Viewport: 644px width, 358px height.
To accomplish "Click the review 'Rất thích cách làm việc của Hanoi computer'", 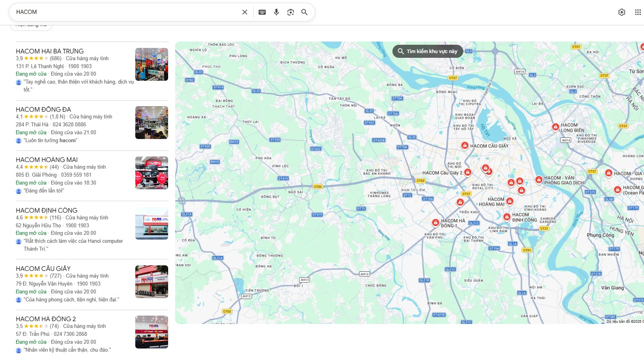I will click(73, 245).
